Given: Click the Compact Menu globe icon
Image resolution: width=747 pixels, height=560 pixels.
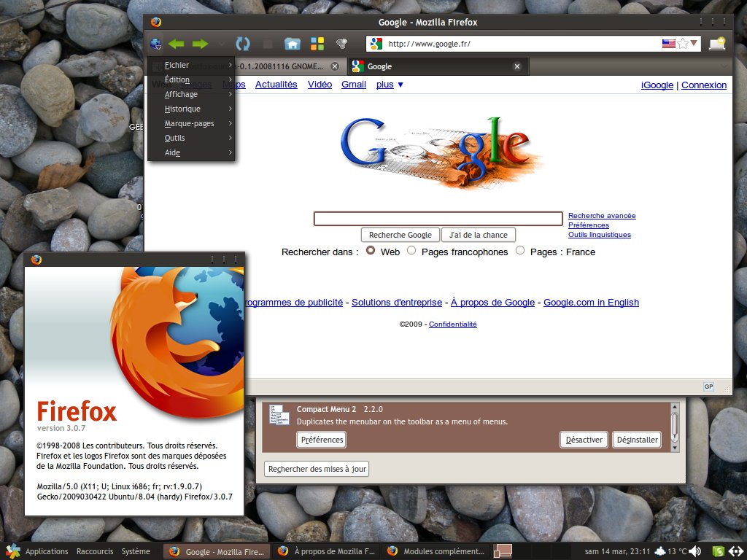Looking at the screenshot, I should (x=155, y=44).
